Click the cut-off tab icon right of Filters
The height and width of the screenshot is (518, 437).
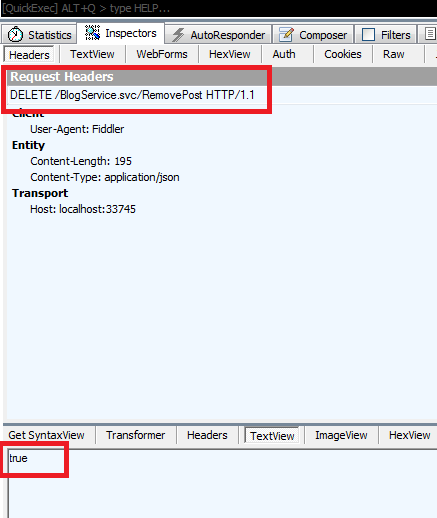tap(430, 34)
